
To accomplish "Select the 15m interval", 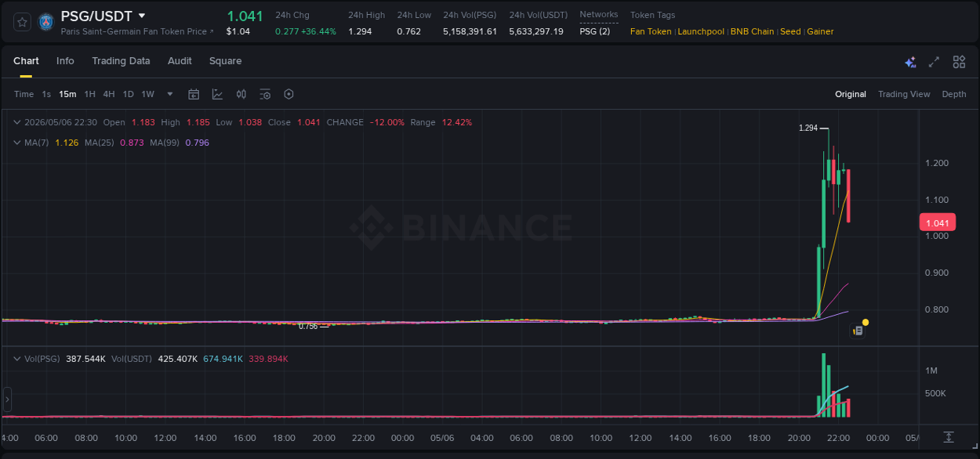I will (x=67, y=94).
